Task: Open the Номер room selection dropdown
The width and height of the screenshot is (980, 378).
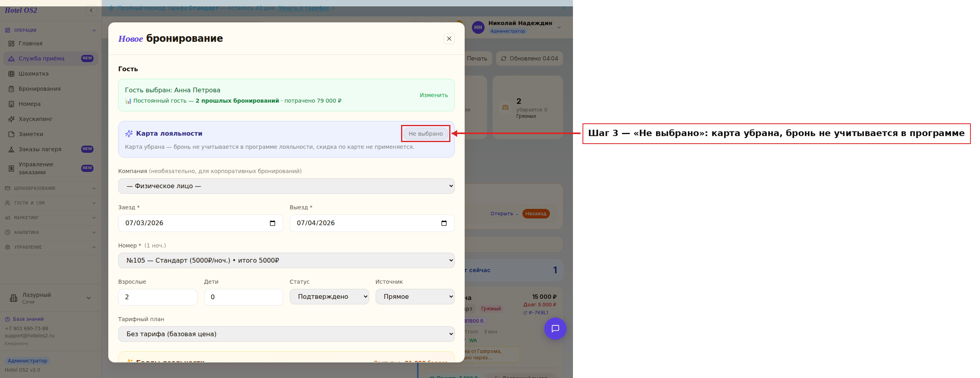Action: coord(286,260)
